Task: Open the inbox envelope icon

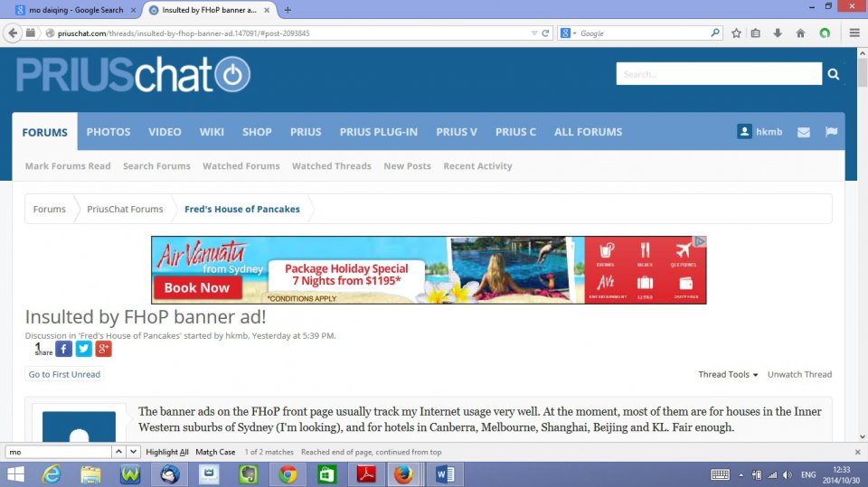Action: pyautogui.click(x=803, y=132)
